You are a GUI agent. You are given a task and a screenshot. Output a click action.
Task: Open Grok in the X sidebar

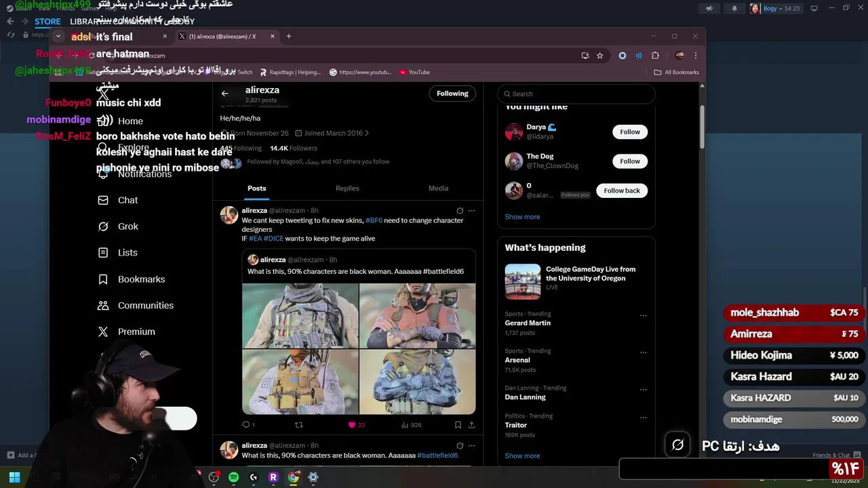[118, 226]
